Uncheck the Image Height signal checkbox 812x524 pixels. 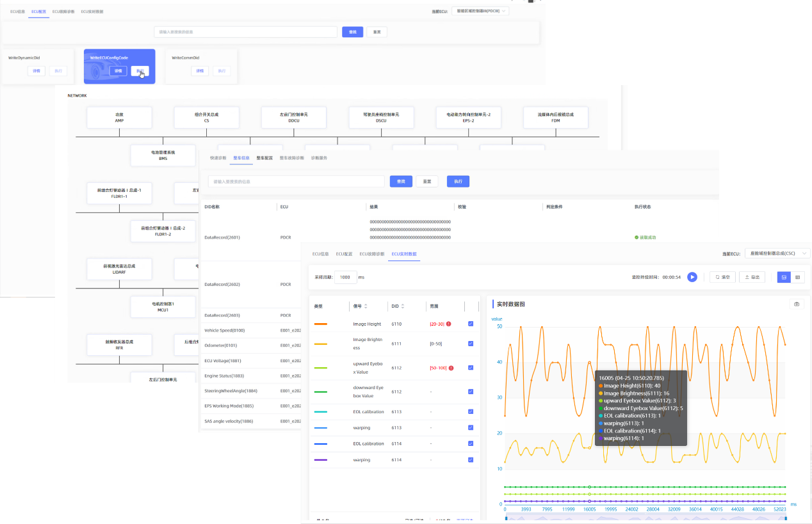point(471,324)
